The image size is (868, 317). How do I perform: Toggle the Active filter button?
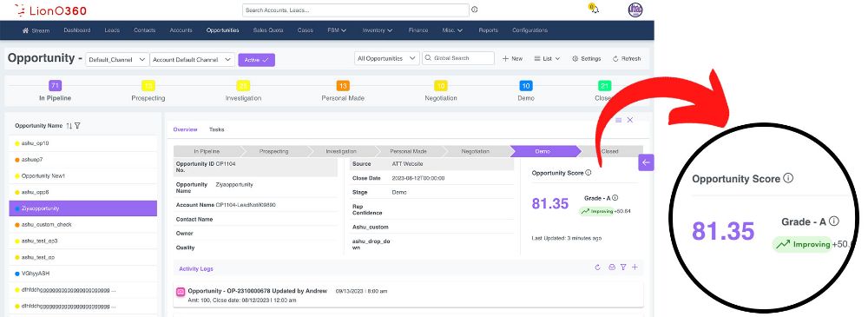click(x=256, y=60)
